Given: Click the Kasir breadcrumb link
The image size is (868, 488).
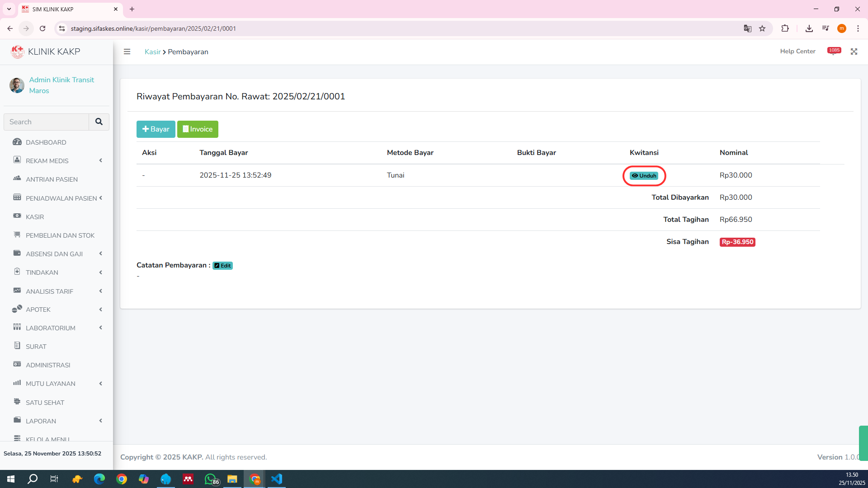Looking at the screenshot, I should [152, 52].
